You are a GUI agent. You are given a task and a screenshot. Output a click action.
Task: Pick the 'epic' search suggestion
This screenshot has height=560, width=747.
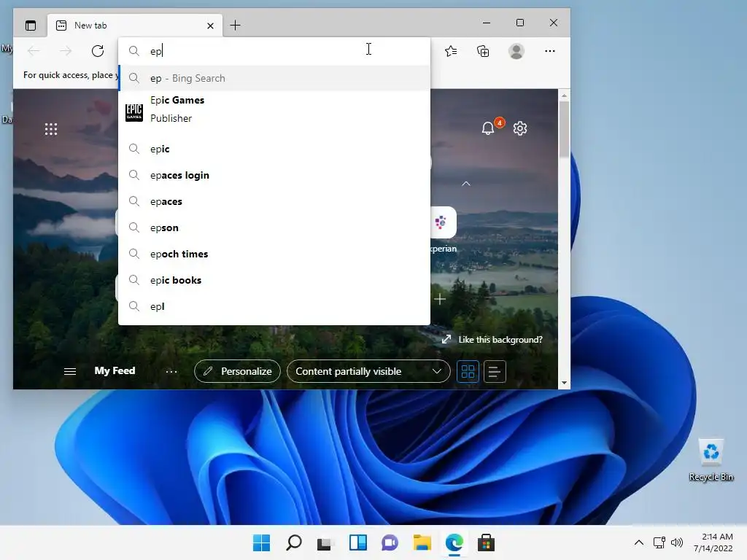(274, 149)
